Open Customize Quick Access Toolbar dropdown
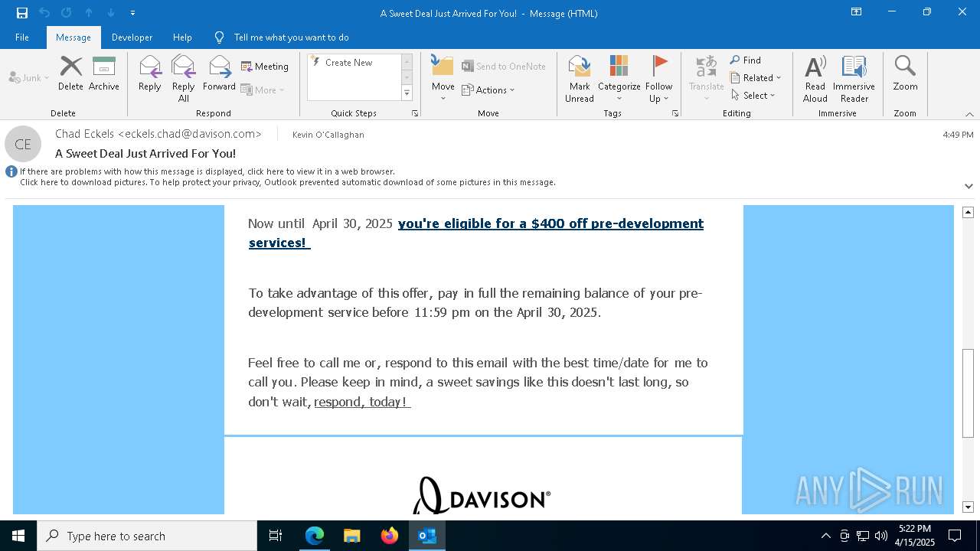Viewport: 980px width, 551px height. 133,13
